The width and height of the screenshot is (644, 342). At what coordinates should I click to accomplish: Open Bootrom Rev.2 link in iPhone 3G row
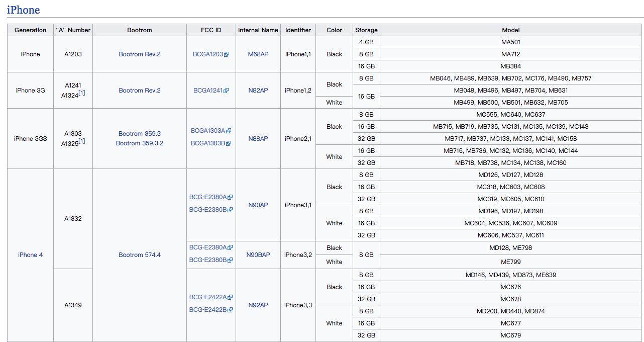pos(139,91)
